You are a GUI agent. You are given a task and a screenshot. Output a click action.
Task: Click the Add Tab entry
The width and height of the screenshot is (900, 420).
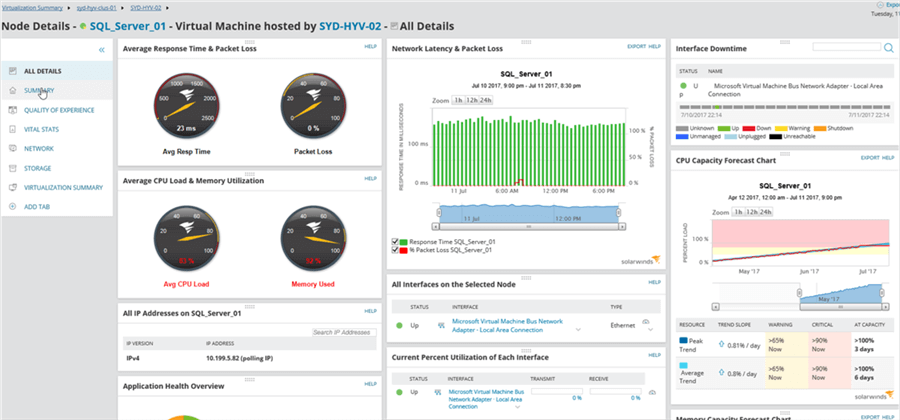tap(57, 207)
